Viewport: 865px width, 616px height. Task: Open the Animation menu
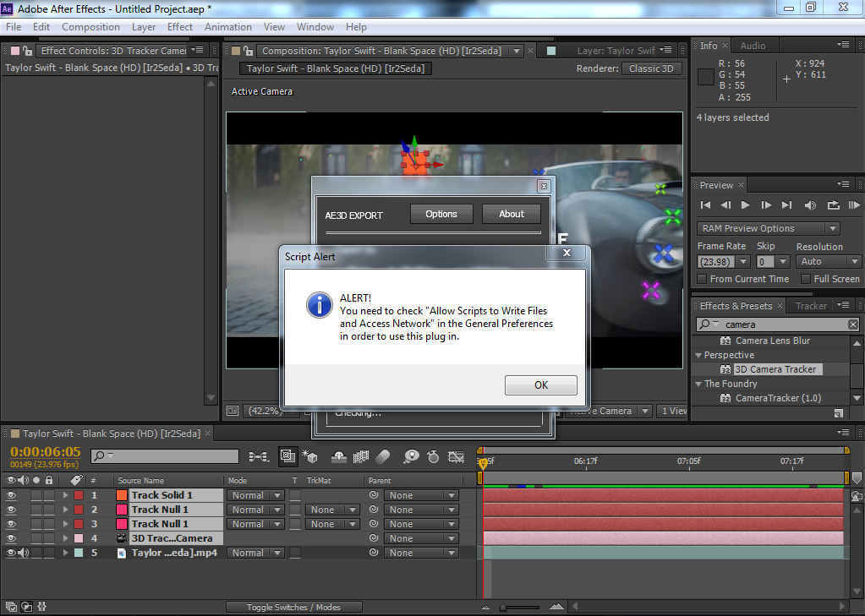tap(227, 27)
